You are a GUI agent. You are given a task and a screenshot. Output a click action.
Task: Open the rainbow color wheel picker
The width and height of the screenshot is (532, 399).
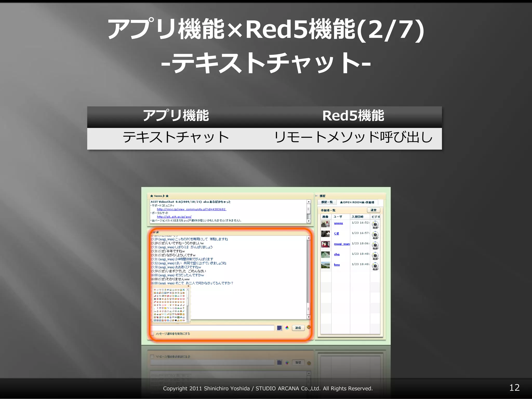[287, 328]
